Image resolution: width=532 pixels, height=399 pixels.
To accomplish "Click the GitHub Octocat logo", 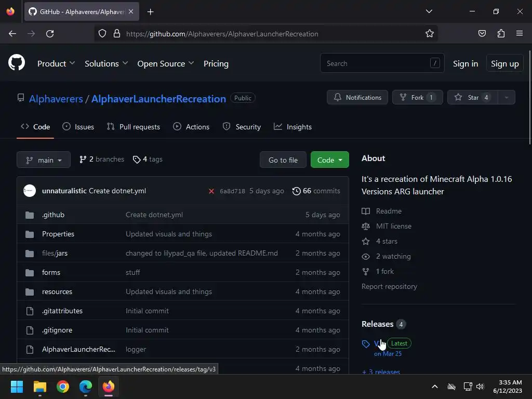I will point(17,63).
